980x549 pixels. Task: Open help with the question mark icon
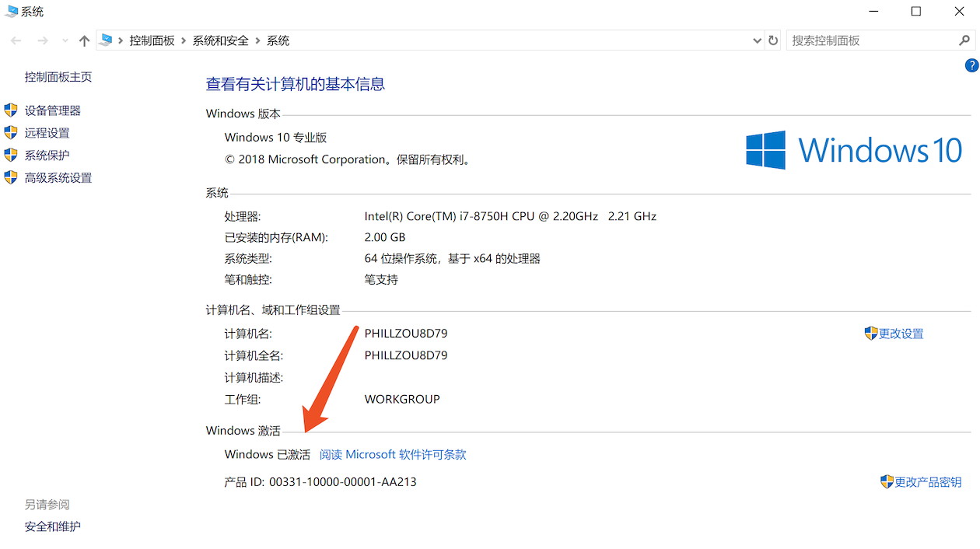point(971,65)
